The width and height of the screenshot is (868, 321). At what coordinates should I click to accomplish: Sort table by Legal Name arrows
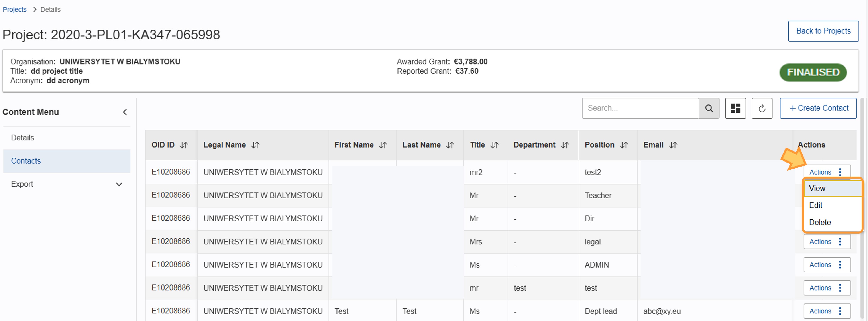tap(255, 145)
